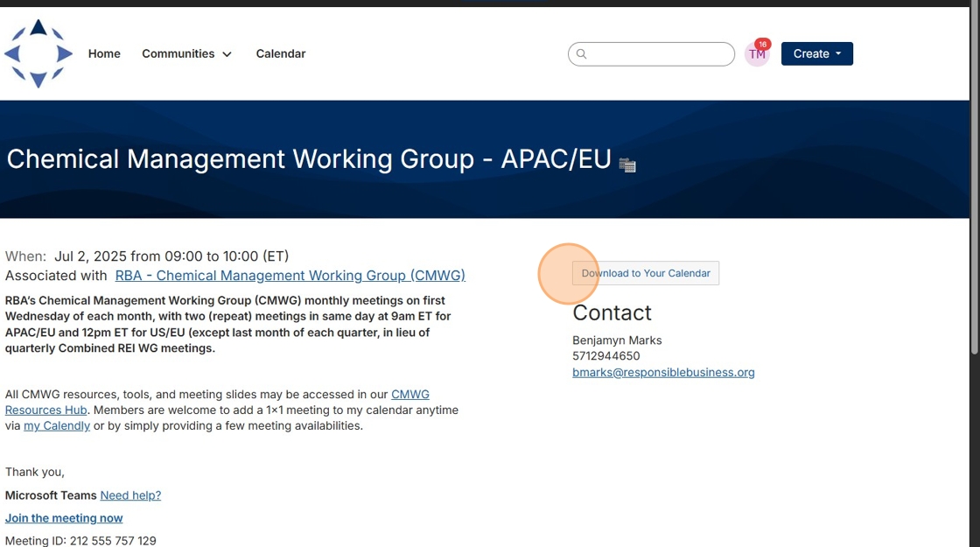Follow the my Calendly link
Image resolution: width=980 pixels, height=547 pixels.
[57, 425]
